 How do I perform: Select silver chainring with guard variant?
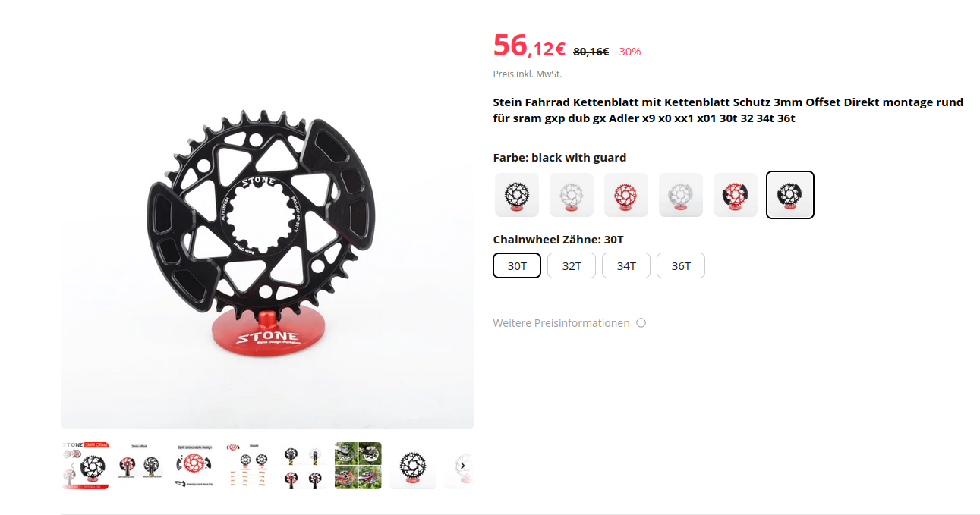[x=681, y=195]
